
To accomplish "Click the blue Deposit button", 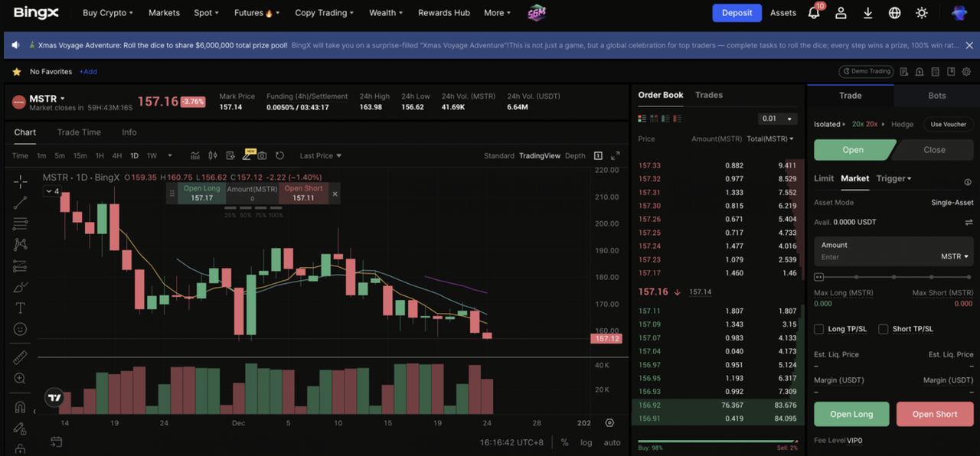I will (x=737, y=13).
